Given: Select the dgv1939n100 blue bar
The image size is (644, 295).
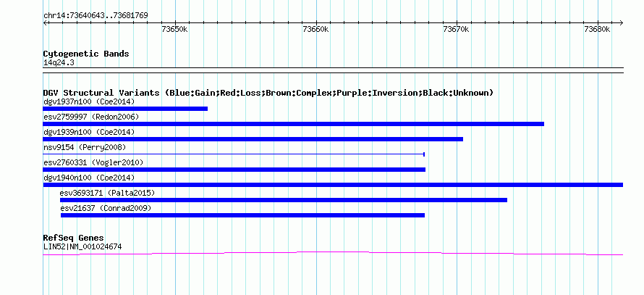Looking at the screenshot, I should click(x=253, y=139).
